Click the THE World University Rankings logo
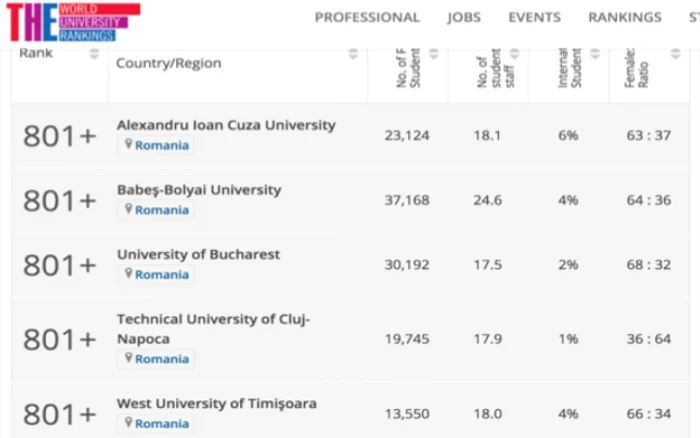Image resolution: width=700 pixels, height=438 pixels. (x=73, y=22)
